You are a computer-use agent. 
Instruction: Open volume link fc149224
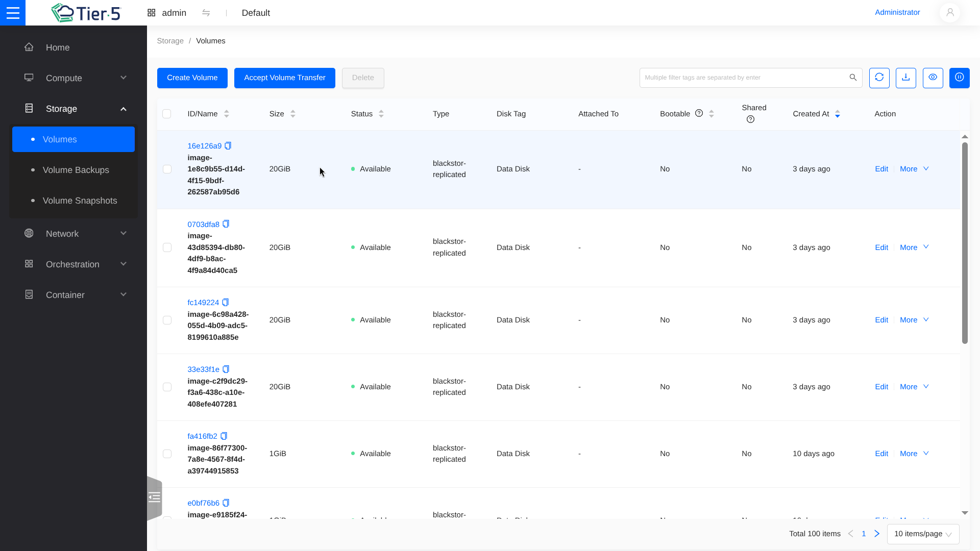(x=203, y=303)
